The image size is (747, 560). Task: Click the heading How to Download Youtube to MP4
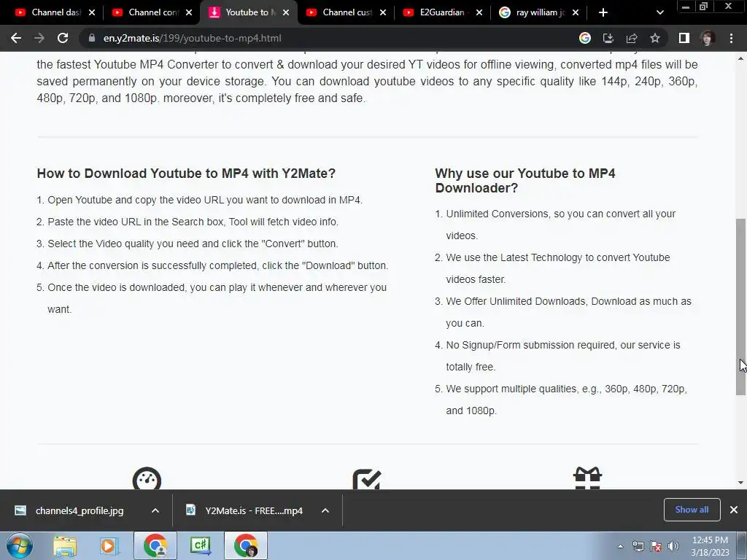(x=186, y=174)
